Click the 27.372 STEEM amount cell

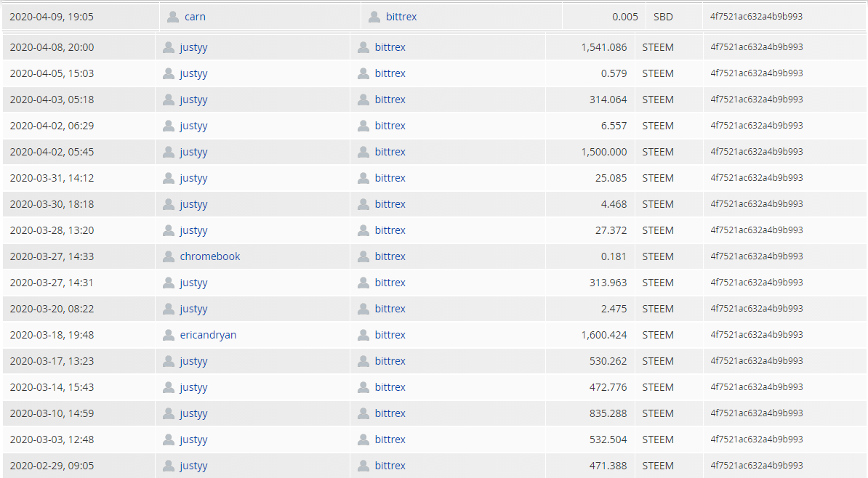611,230
